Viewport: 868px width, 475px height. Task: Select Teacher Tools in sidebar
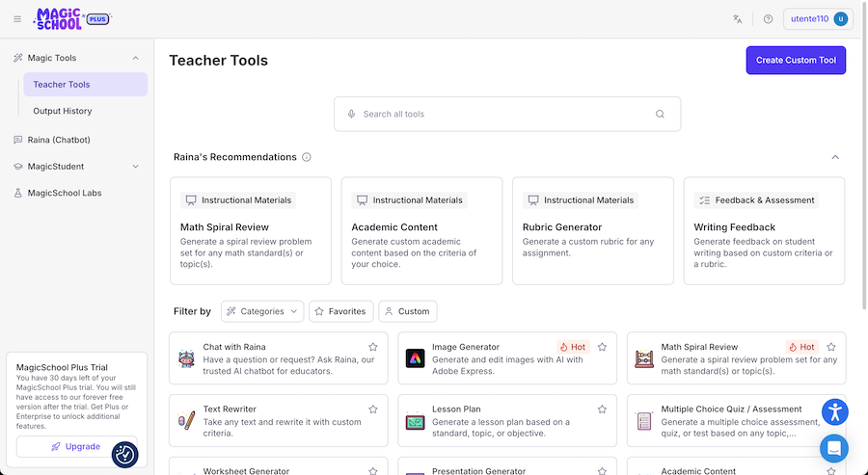[x=85, y=85]
